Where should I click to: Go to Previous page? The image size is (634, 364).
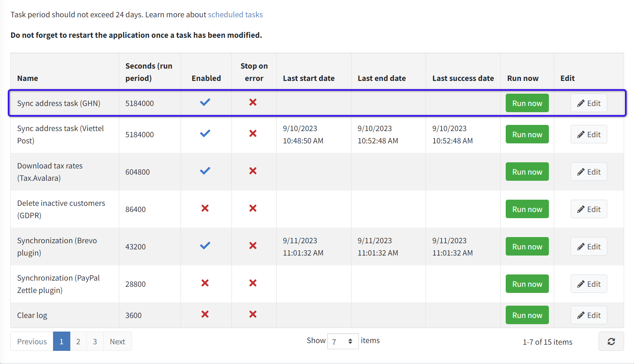click(32, 341)
